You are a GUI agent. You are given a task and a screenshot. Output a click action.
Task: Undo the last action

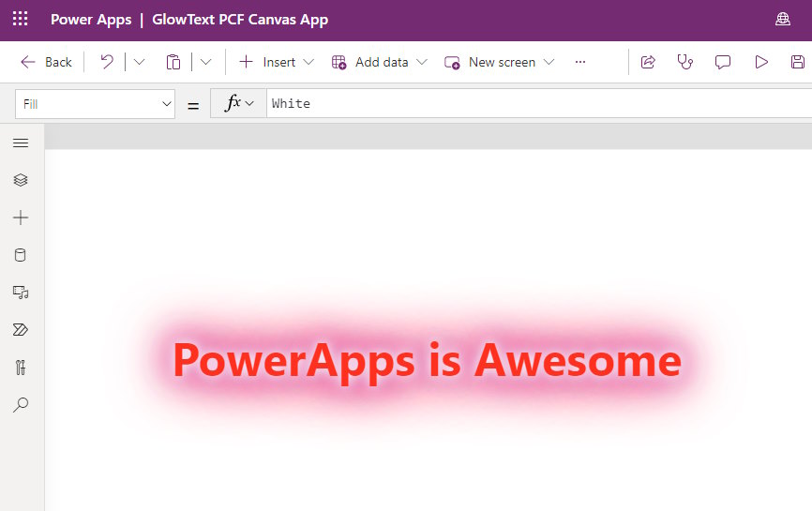pos(107,62)
